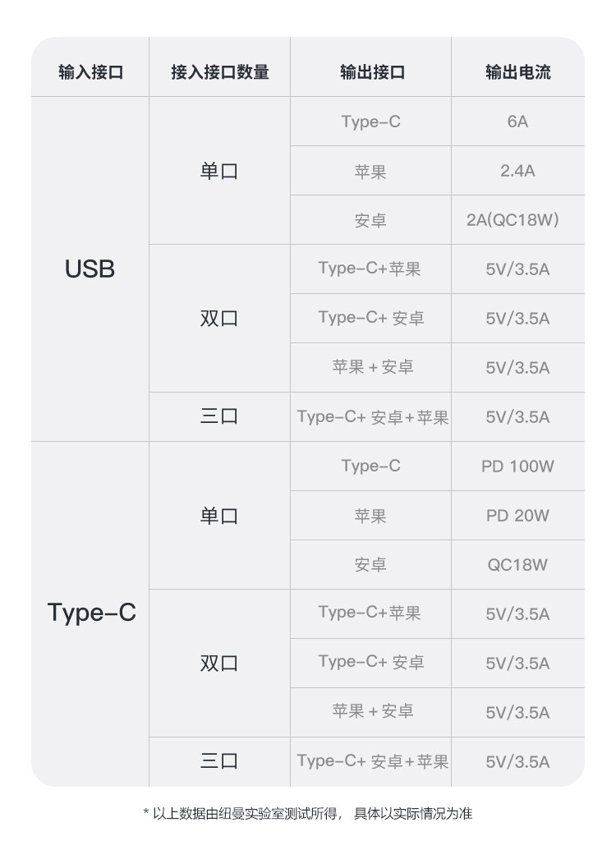Screen dimensions: 616x859
Task: Select the large Type-C input interface cell
Action: click(x=91, y=613)
